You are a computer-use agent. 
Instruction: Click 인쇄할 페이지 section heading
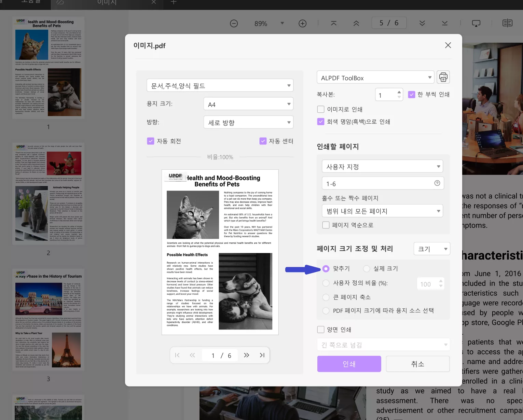tap(338, 146)
